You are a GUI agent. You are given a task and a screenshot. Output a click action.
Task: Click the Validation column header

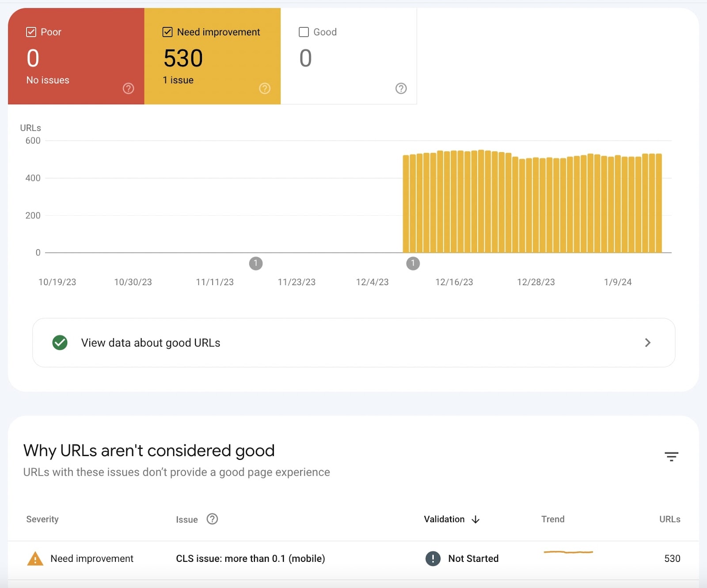click(x=444, y=519)
